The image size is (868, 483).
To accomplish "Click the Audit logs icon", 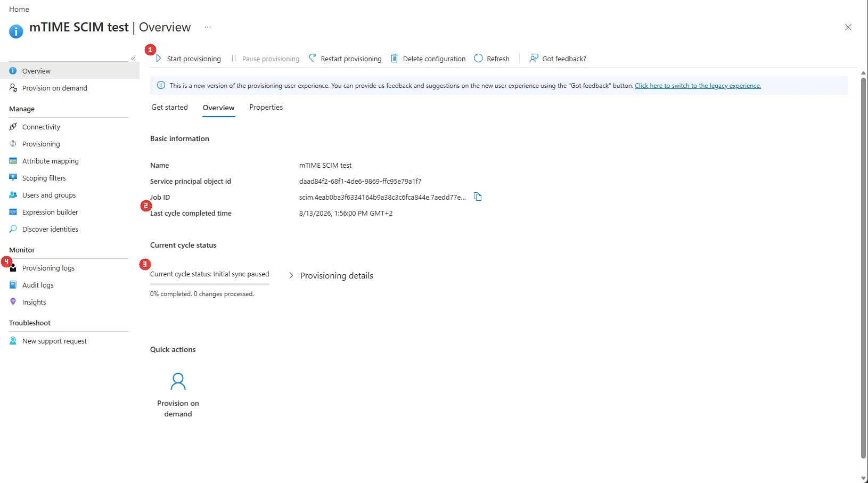I will coord(13,285).
